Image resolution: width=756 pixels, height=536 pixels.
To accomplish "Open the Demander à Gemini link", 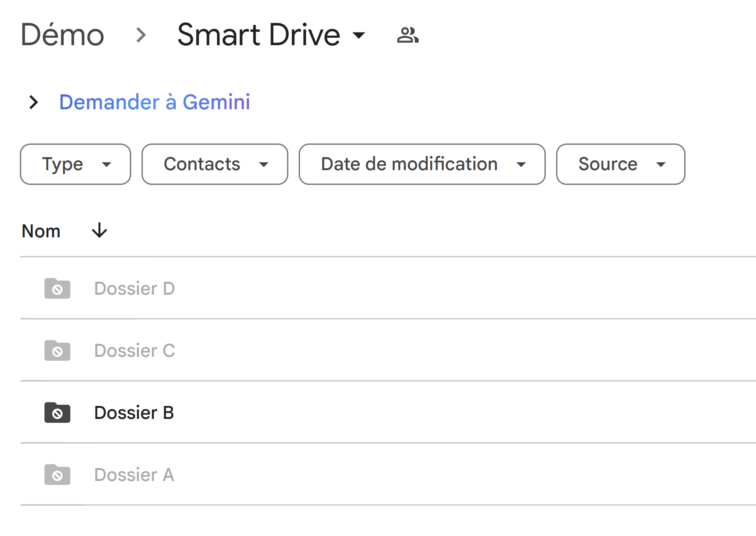I will click(x=155, y=102).
